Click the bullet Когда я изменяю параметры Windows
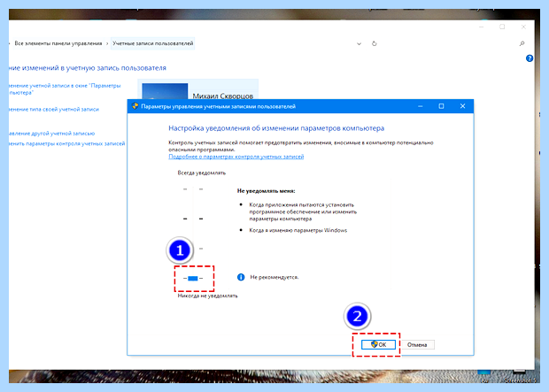 [298, 230]
